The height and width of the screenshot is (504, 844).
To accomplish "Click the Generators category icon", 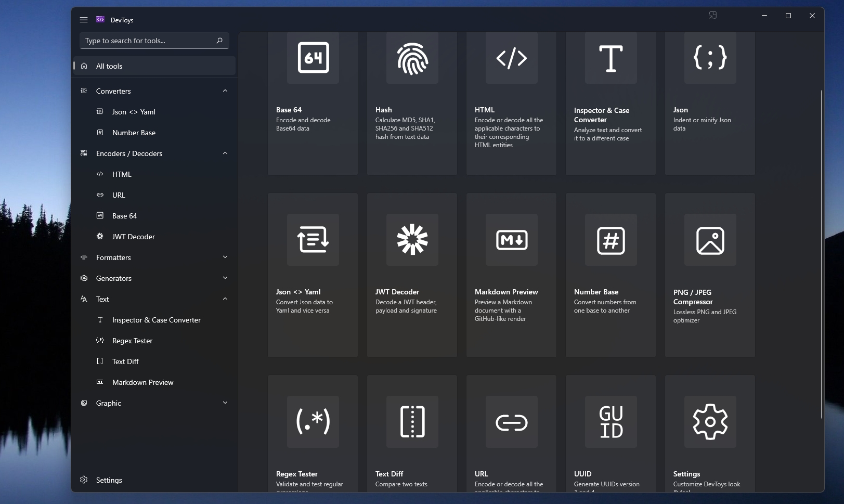I will (84, 278).
